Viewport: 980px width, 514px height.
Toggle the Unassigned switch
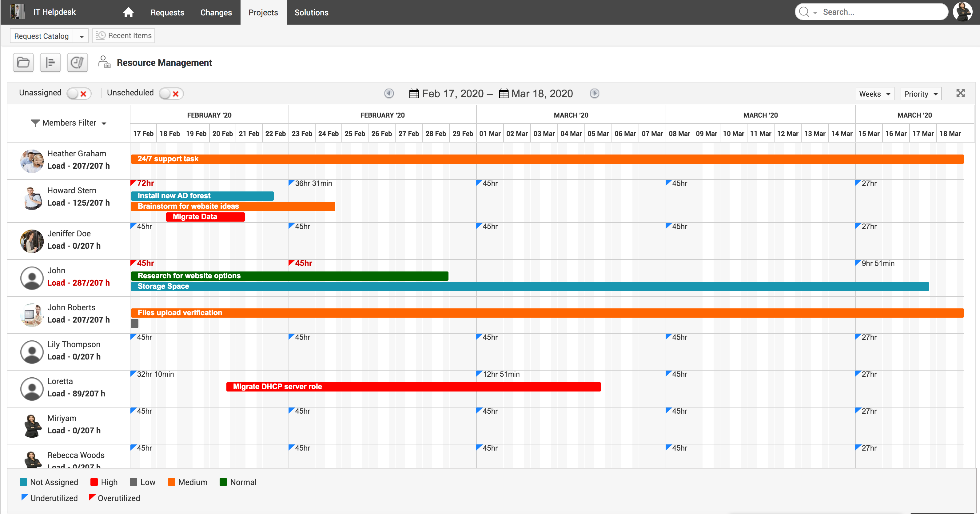79,94
